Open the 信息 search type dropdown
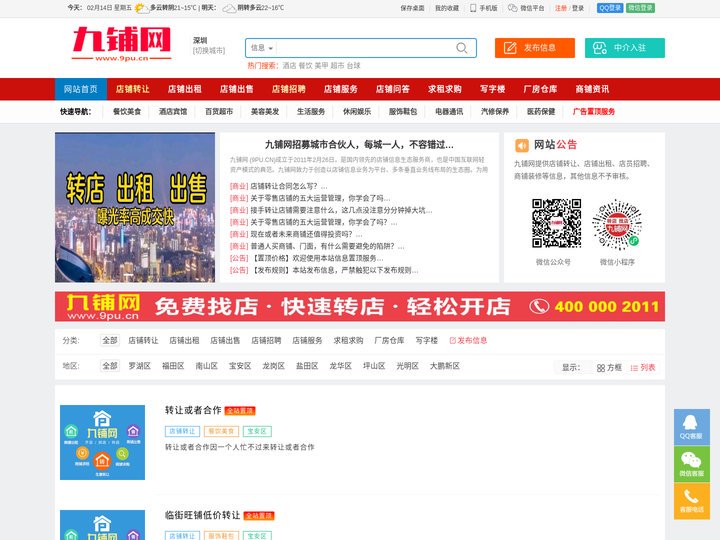Screen dimensions: 720x540 pyautogui.click(x=262, y=48)
